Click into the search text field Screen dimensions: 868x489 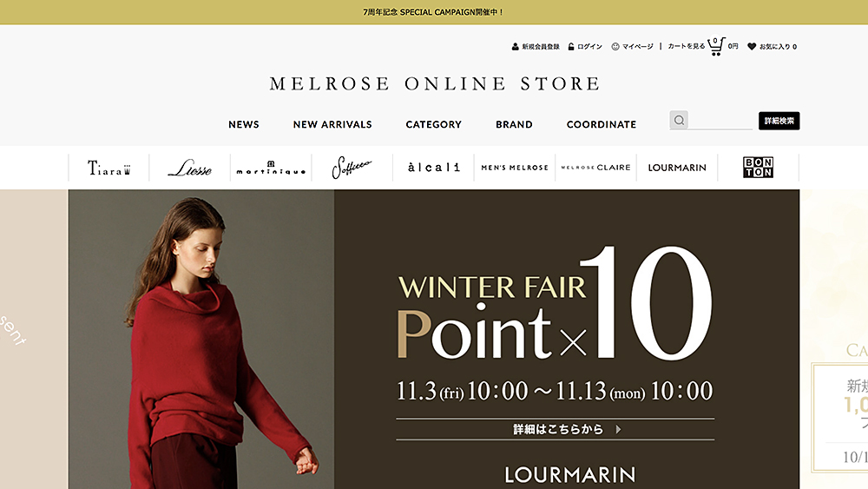click(720, 120)
